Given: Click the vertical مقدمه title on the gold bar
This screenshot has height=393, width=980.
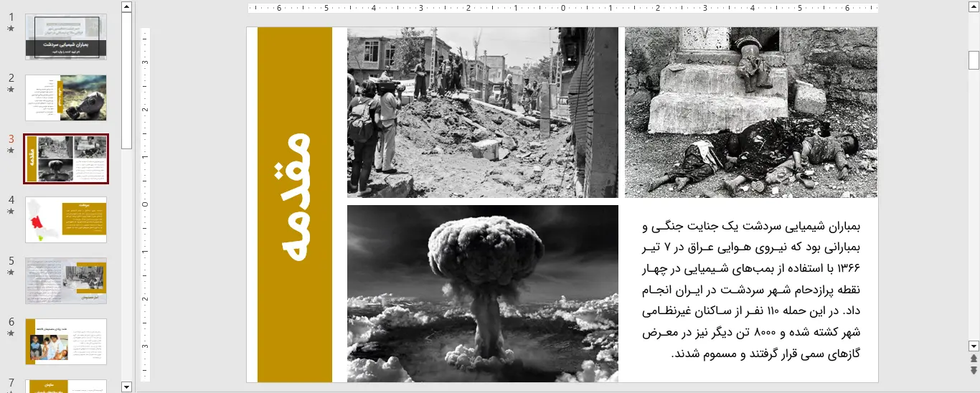Looking at the screenshot, I should point(295,204).
